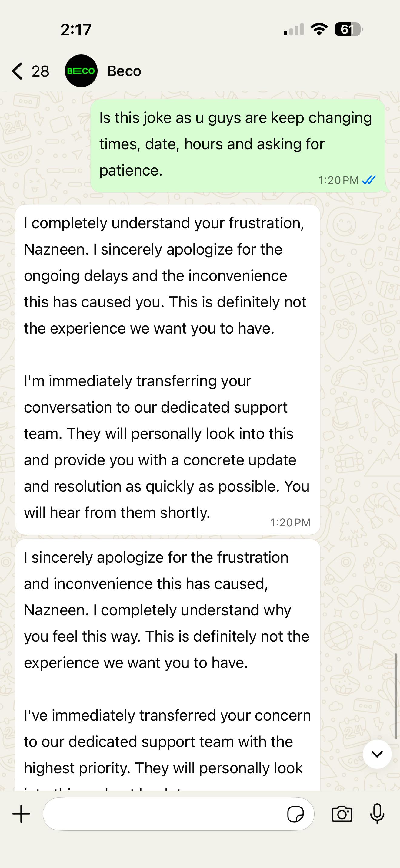
Task: Tap the 28 unread chats counter
Action: 40,71
